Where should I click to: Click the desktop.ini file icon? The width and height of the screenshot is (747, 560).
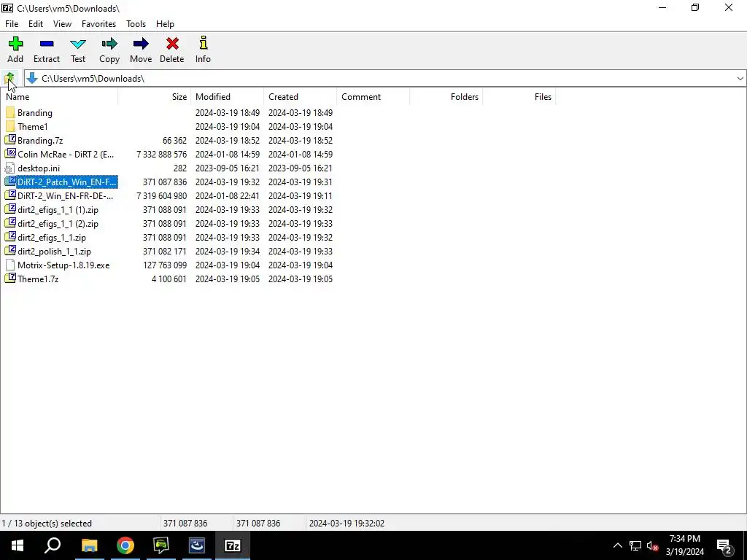pos(10,168)
